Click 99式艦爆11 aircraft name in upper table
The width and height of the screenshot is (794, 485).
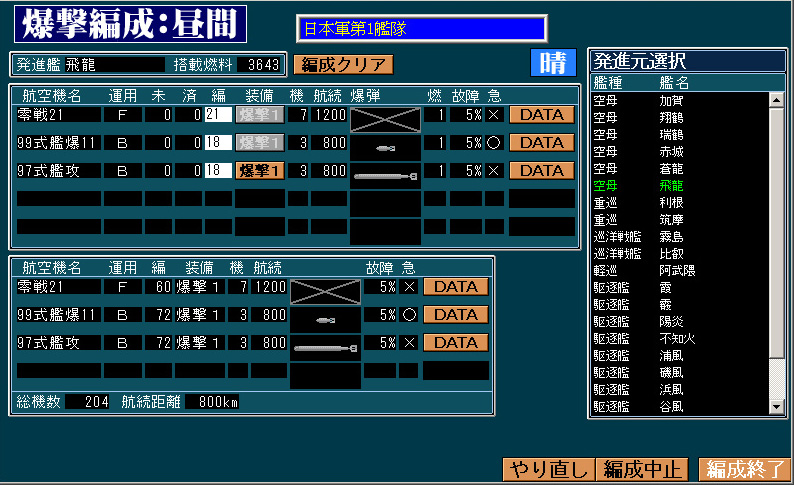(x=59, y=143)
